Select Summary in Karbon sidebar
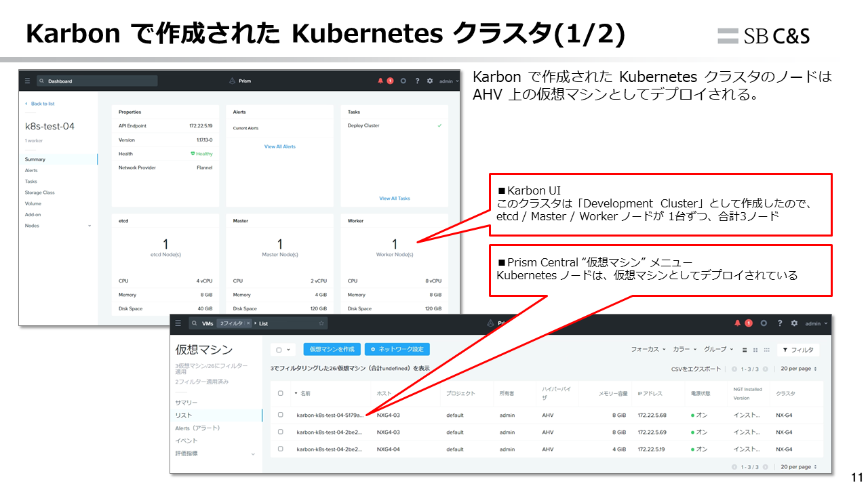868x488 pixels. (35, 159)
